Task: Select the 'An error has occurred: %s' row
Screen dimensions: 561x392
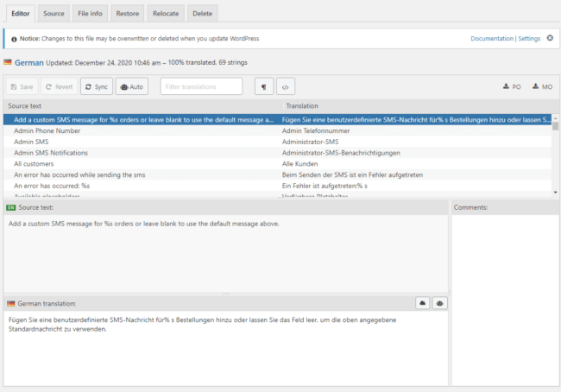Action: (278, 187)
